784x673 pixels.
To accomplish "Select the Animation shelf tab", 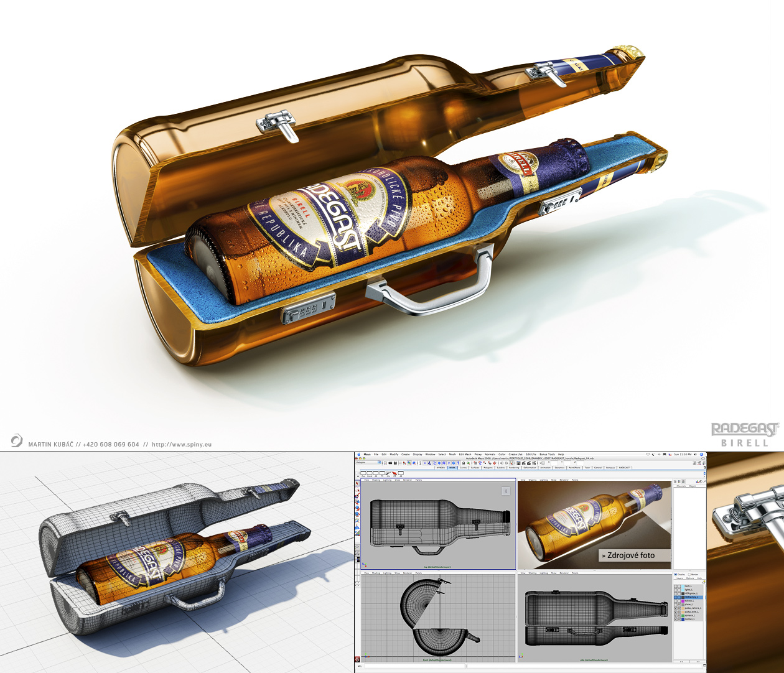I will click(x=546, y=468).
